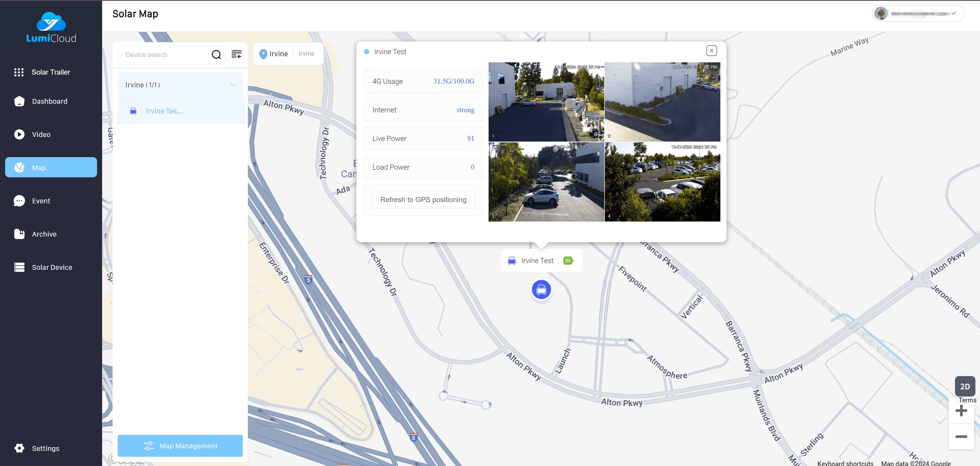Open the user account dropdown
Screen dimensions: 980x466
click(x=918, y=14)
